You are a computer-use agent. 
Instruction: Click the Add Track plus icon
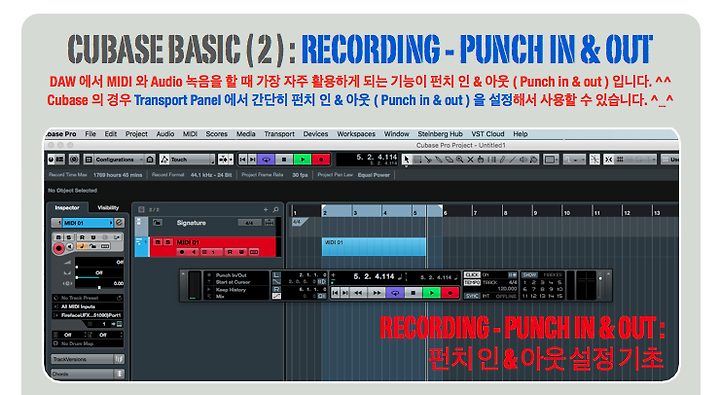pyautogui.click(x=265, y=209)
